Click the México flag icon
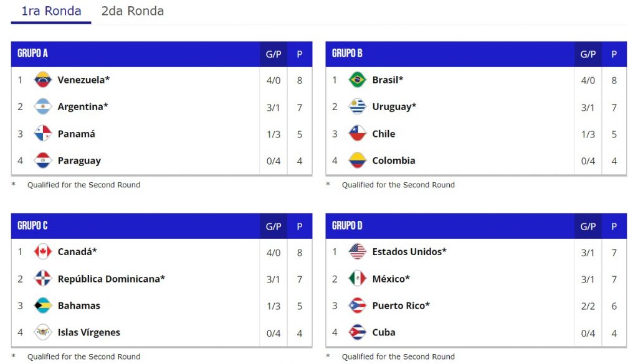Viewport: 638px width, 364px height. click(358, 279)
